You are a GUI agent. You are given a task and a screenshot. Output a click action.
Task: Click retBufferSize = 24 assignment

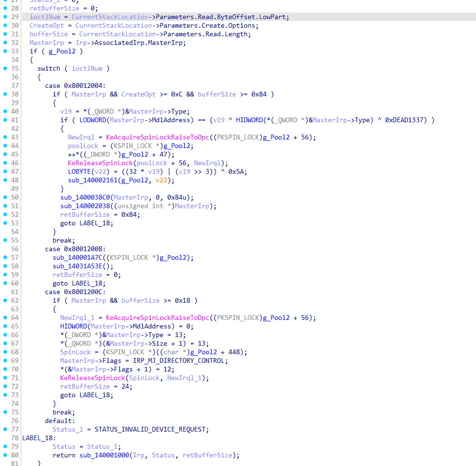(x=96, y=387)
